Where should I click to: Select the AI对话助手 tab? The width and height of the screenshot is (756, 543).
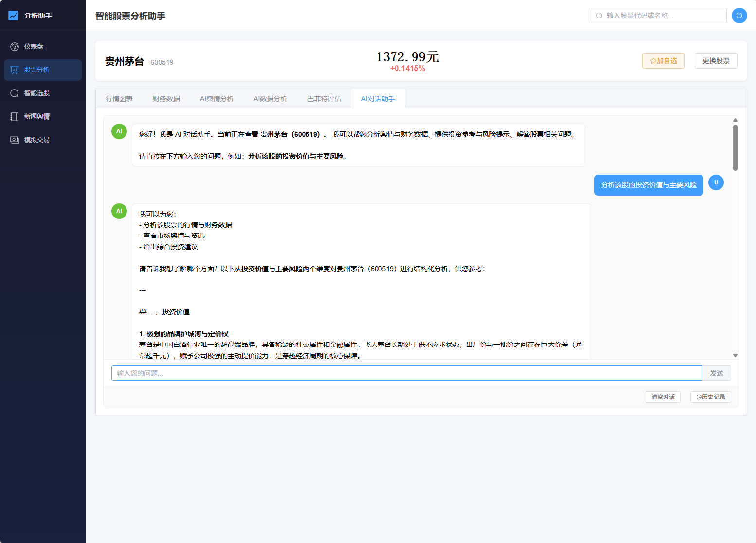378,99
